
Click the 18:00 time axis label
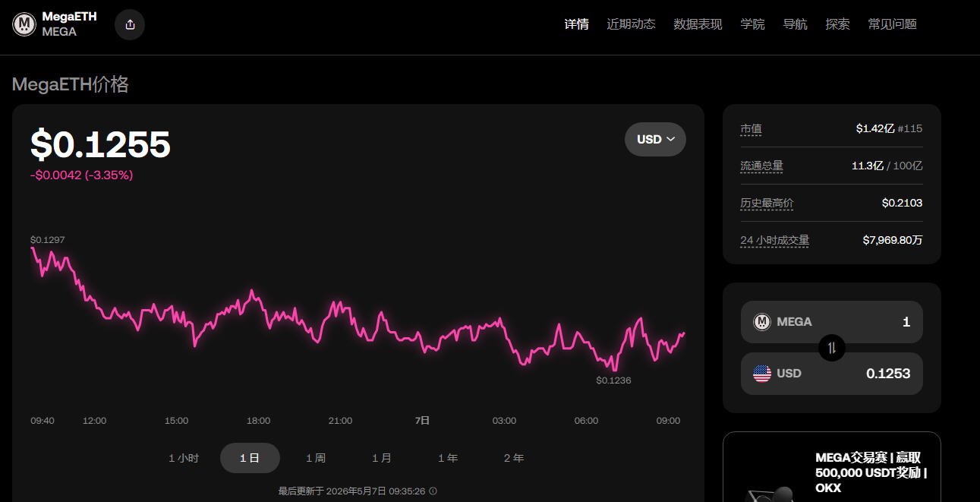(x=258, y=421)
